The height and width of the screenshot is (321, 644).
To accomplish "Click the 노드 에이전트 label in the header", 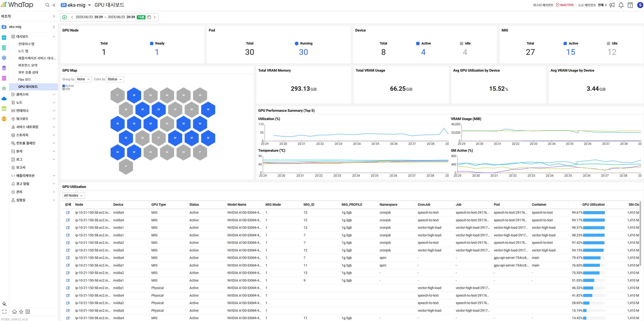I will tap(587, 5).
